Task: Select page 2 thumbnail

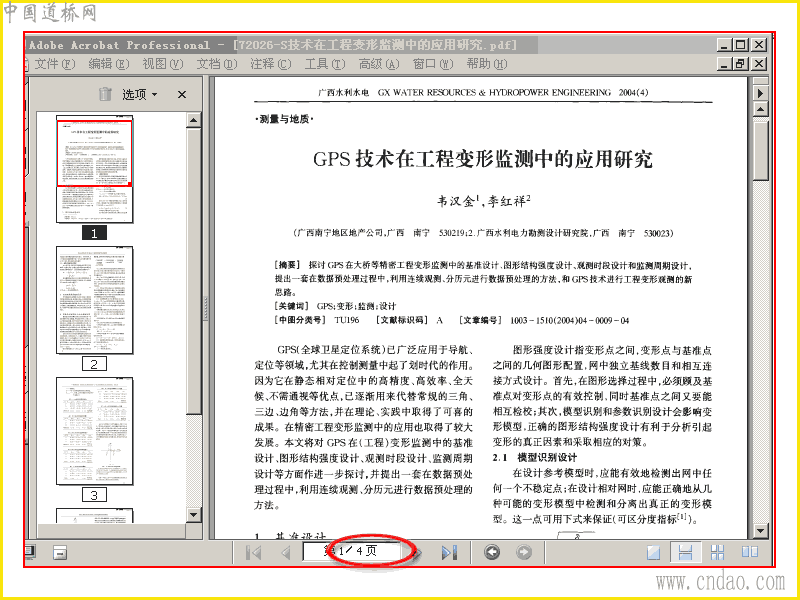Action: [x=94, y=301]
